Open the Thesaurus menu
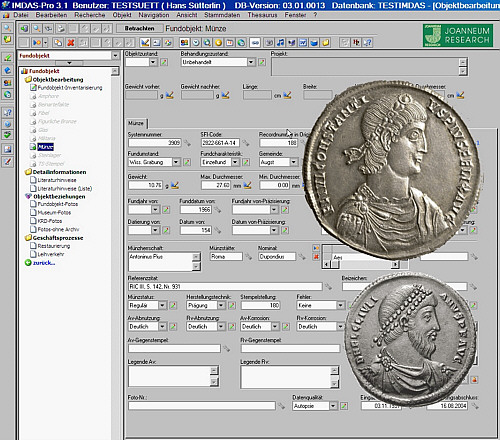 point(262,15)
